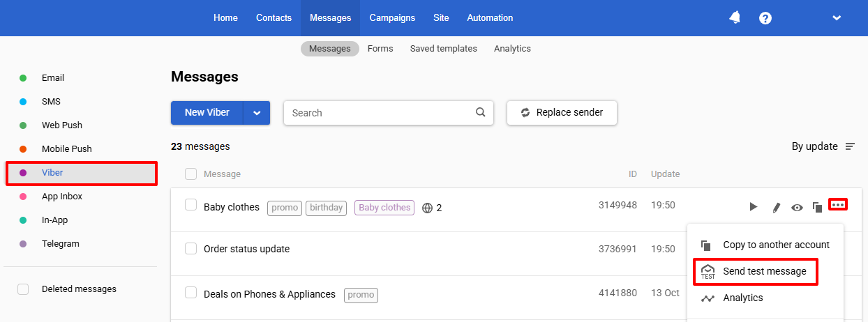The width and height of the screenshot is (868, 322).
Task: Open the Baby clothes message name
Action: click(232, 208)
